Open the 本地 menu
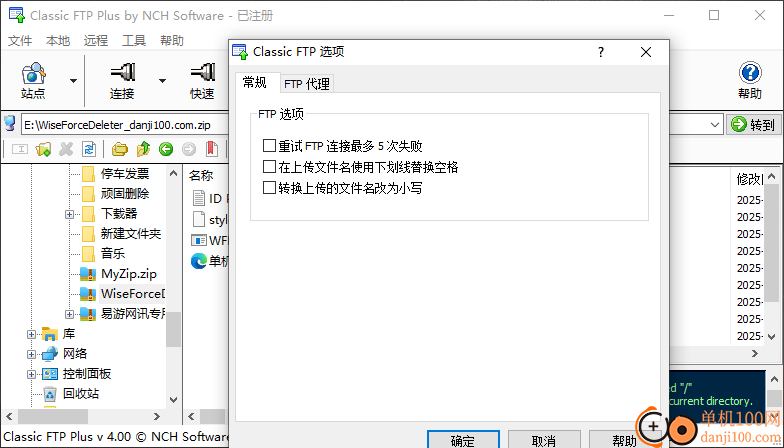 coord(58,40)
